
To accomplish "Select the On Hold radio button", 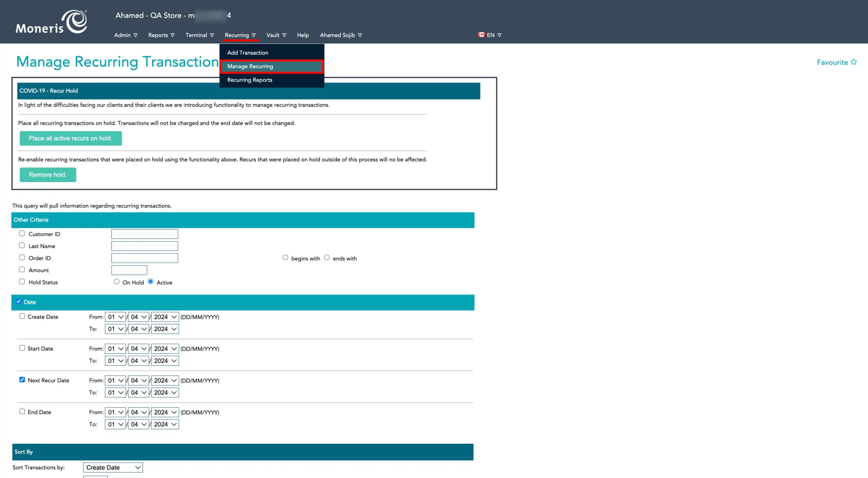I will pyautogui.click(x=116, y=281).
